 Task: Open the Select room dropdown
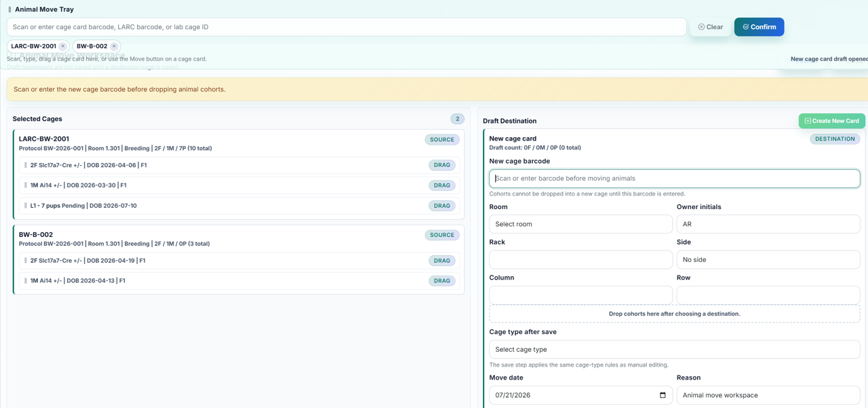click(580, 224)
